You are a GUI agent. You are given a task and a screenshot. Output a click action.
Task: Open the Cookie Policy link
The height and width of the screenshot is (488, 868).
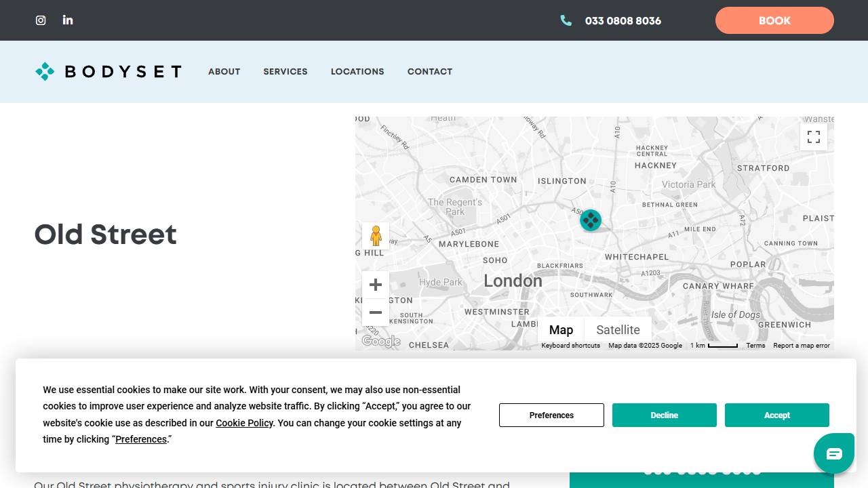click(244, 423)
